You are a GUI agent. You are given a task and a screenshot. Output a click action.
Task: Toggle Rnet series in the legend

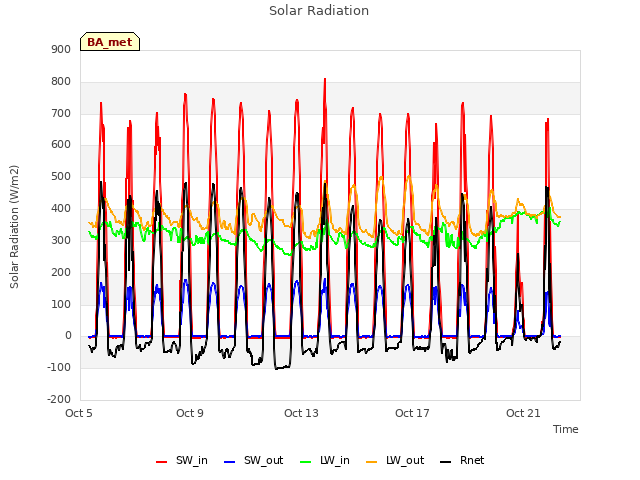tap(462, 460)
